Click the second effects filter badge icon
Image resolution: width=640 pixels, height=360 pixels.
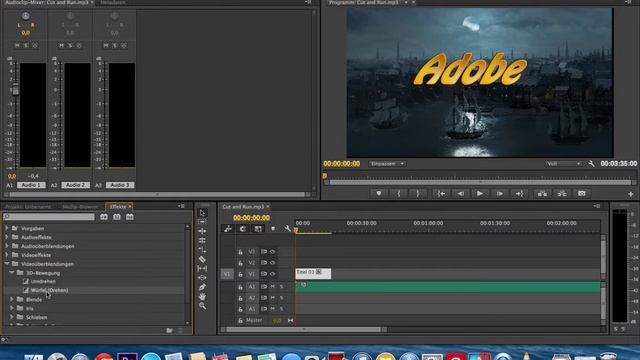(x=117, y=217)
